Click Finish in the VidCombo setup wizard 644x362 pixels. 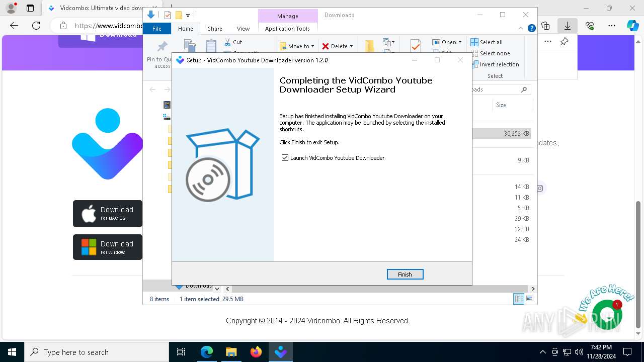[405, 275]
